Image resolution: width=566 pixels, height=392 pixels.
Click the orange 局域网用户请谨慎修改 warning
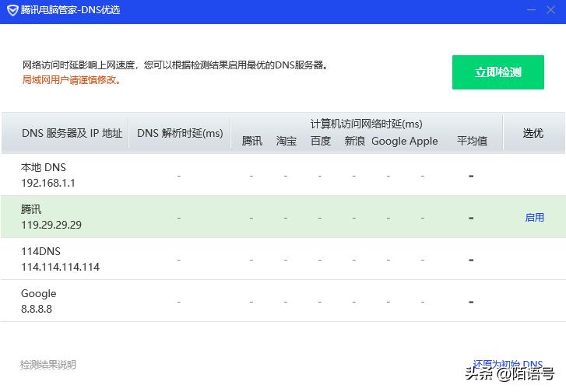(x=71, y=79)
